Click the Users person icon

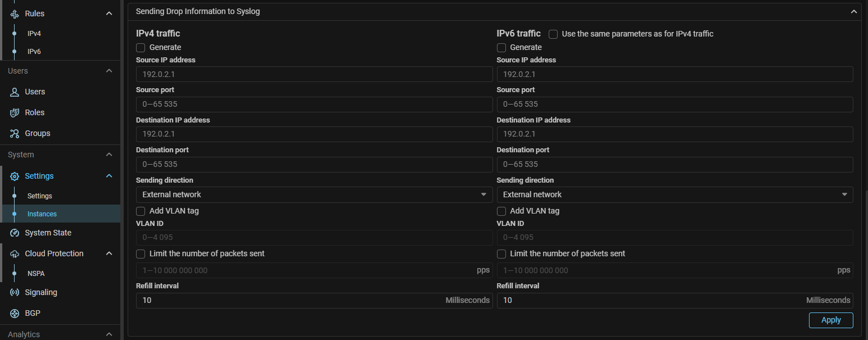click(15, 92)
